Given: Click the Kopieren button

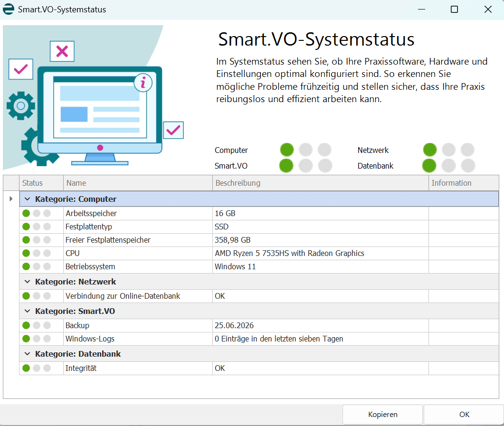Looking at the screenshot, I should (x=382, y=415).
